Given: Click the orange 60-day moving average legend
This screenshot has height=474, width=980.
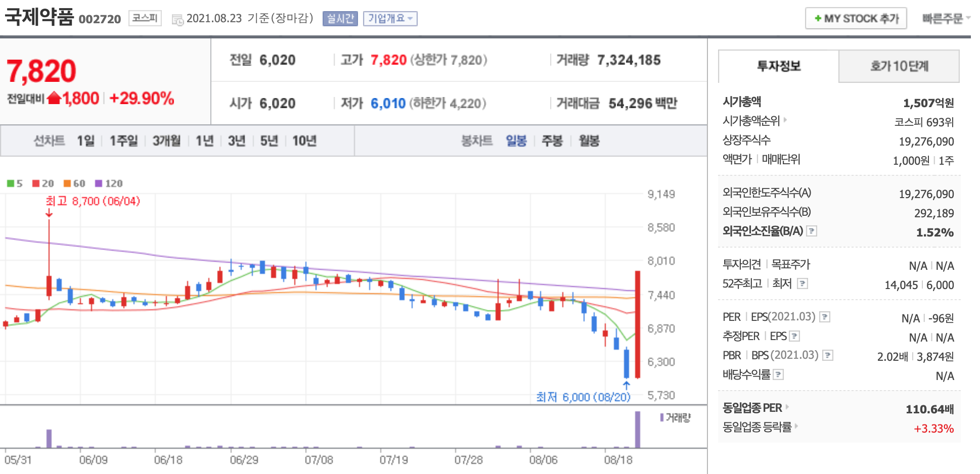Looking at the screenshot, I should point(74,183).
